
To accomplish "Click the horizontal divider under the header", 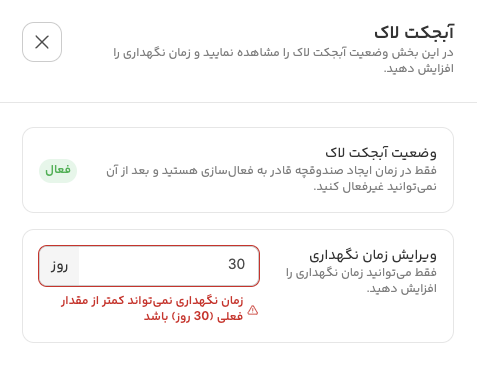I will point(238,102).
